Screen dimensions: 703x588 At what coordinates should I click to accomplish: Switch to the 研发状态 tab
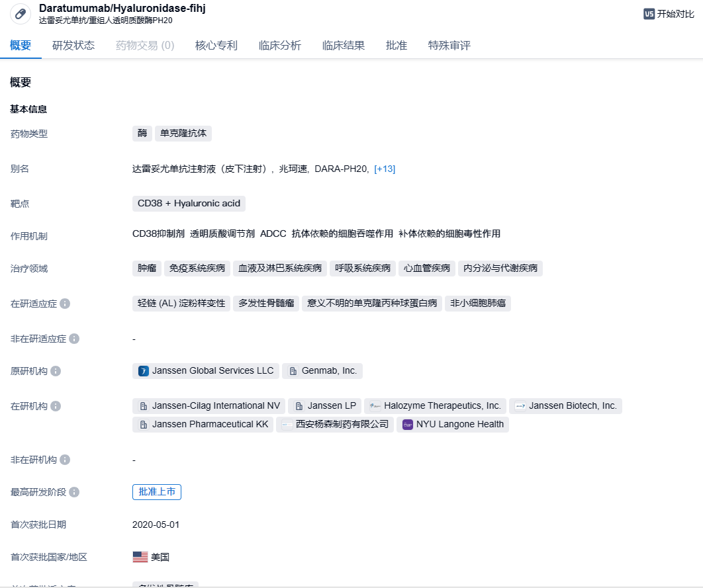(73, 46)
